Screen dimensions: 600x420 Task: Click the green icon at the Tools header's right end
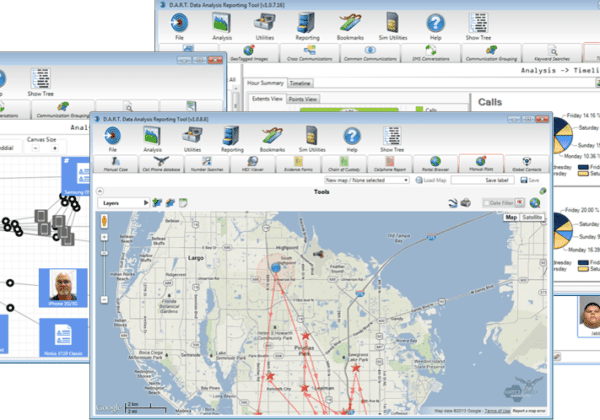click(x=543, y=191)
